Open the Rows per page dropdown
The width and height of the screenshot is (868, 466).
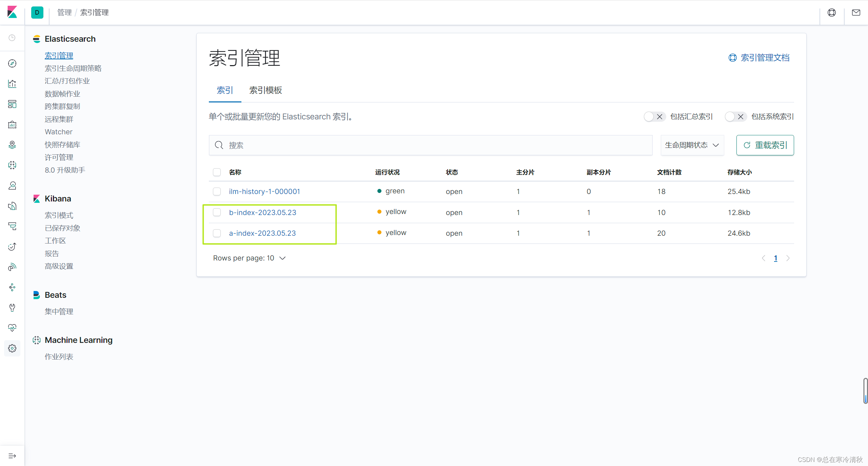(x=249, y=258)
